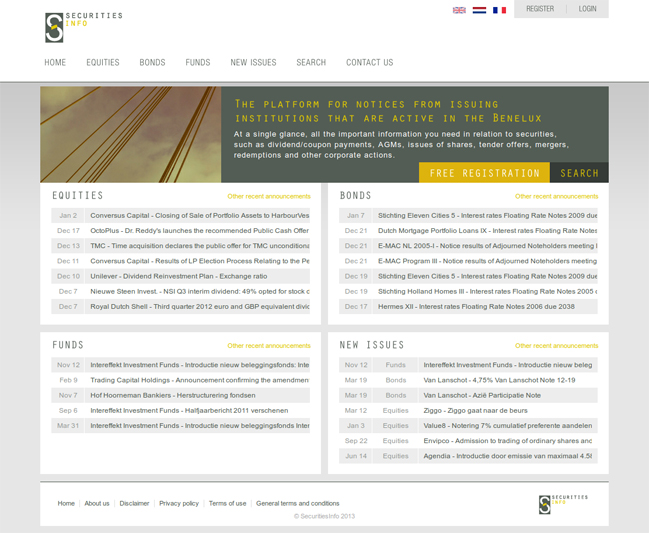The height and width of the screenshot is (533, 649).
Task: Open Stichting Eleven Cities 5 Jan 7 row
Action: 468,216
